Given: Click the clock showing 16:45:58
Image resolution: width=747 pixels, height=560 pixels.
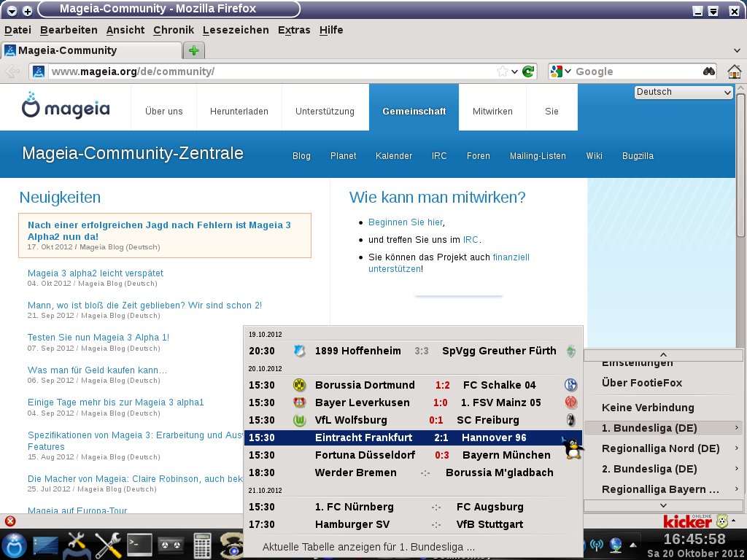Looking at the screenshot, I should 694,539.
